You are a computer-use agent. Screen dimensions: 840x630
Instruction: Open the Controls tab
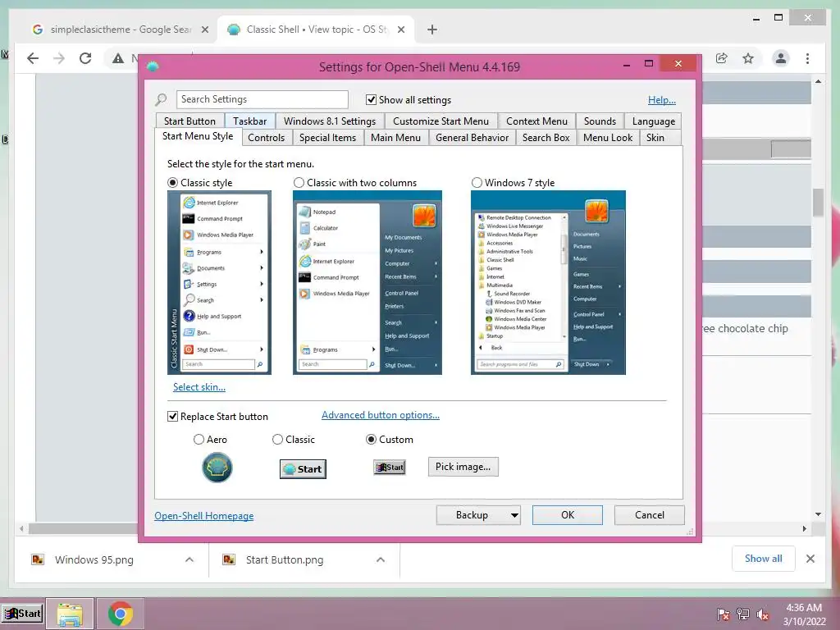click(267, 138)
